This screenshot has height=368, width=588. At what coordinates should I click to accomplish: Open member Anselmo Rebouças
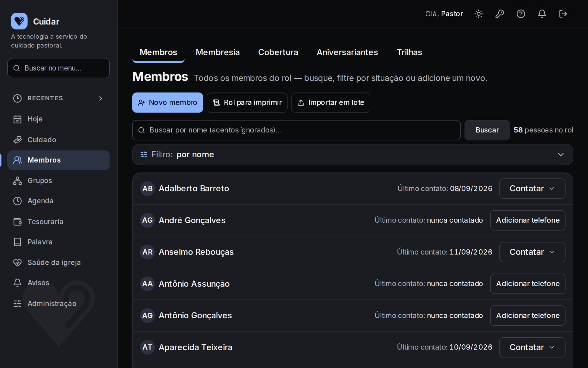[x=196, y=252]
